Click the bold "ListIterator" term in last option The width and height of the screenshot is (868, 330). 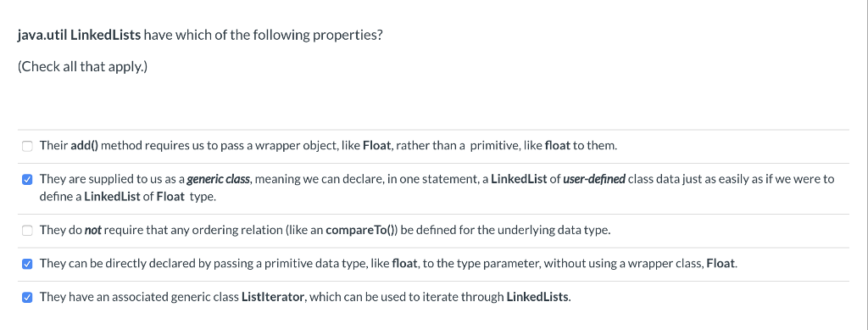tap(273, 297)
